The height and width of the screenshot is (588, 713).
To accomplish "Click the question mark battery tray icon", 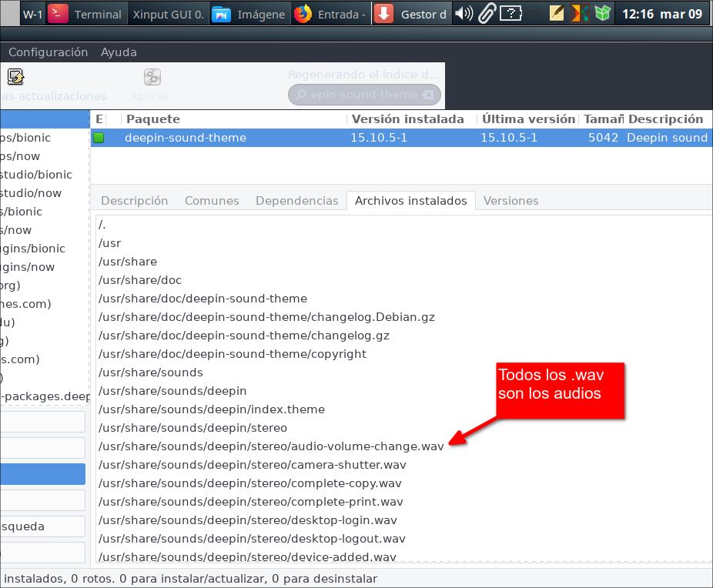I will (x=511, y=14).
